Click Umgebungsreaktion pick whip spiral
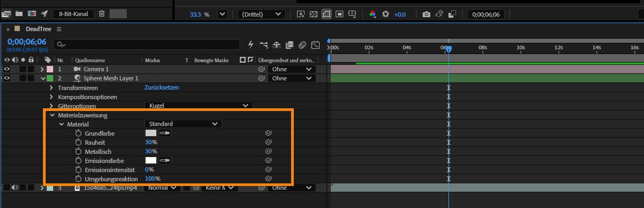 [268, 179]
